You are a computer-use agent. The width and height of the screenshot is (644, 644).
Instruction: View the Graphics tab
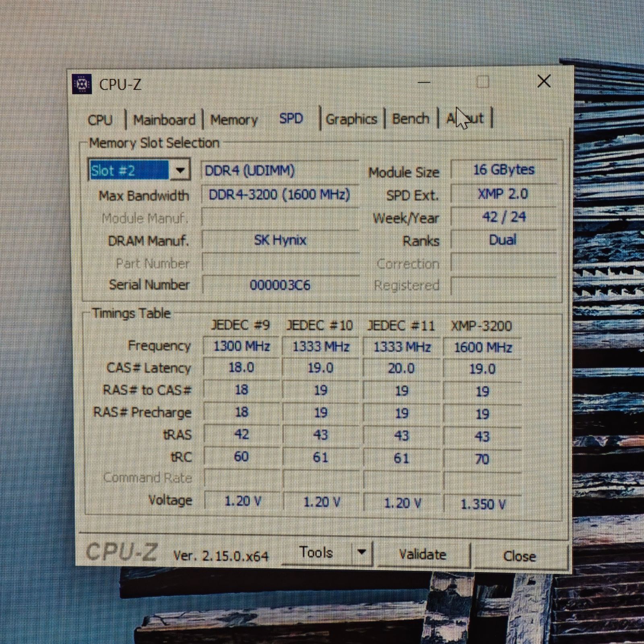click(352, 118)
